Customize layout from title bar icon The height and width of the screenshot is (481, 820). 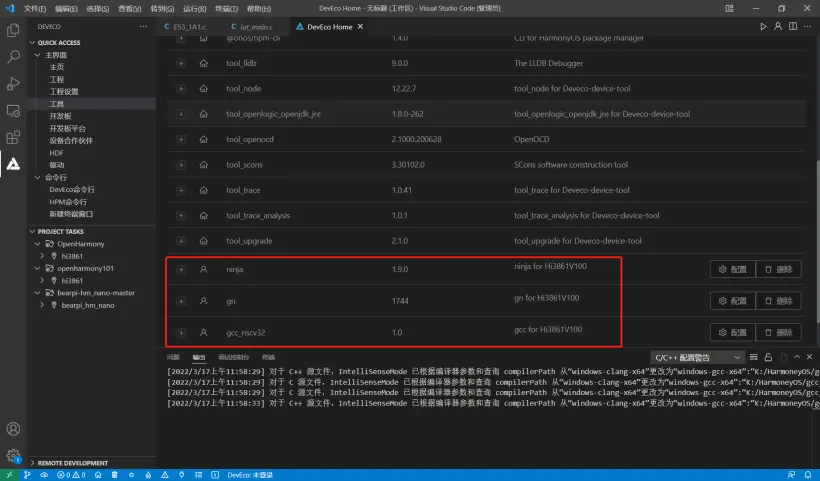coord(730,8)
